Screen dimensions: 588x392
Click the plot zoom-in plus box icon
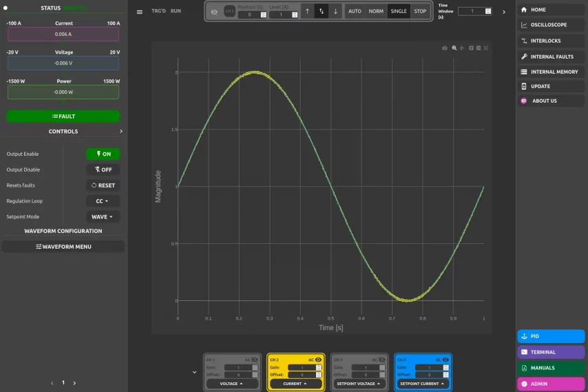point(471,48)
